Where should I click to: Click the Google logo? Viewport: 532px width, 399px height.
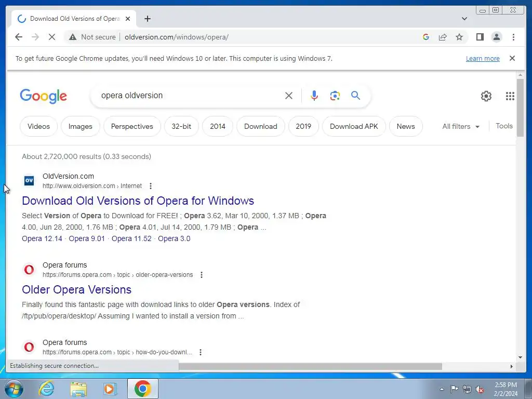(44, 96)
